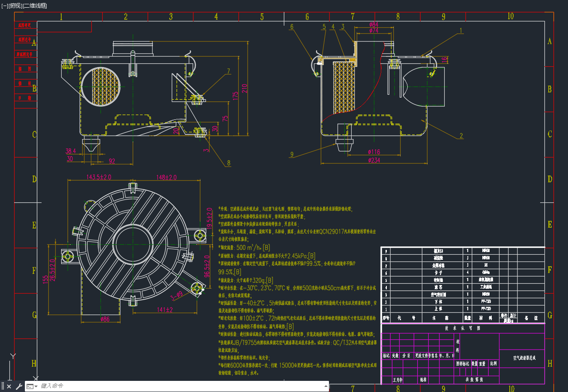Select the 155 vertical dimension text

coord(45,279)
